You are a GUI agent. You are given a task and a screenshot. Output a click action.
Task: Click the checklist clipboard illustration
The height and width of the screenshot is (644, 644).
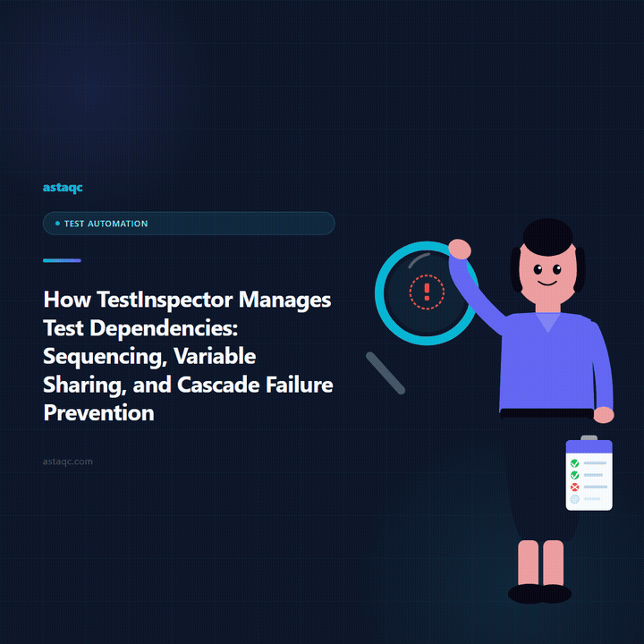tap(589, 473)
